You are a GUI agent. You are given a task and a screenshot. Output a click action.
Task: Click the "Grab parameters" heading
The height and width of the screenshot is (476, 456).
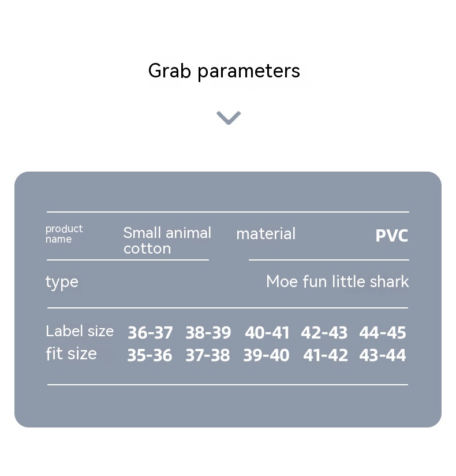coord(224,71)
